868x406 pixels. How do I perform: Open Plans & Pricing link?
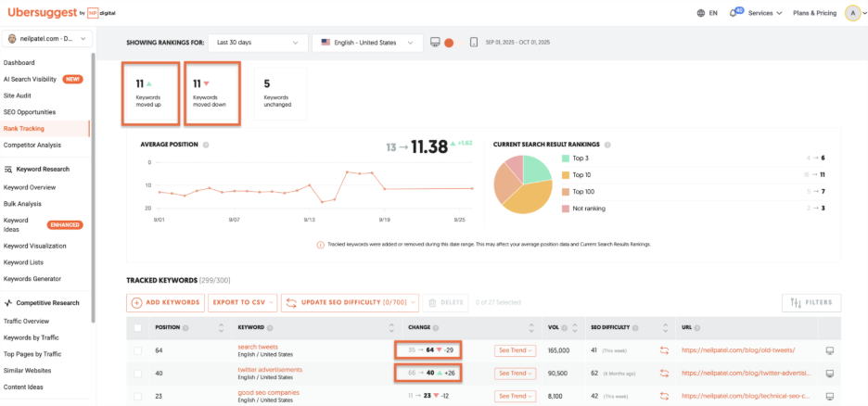(x=814, y=13)
